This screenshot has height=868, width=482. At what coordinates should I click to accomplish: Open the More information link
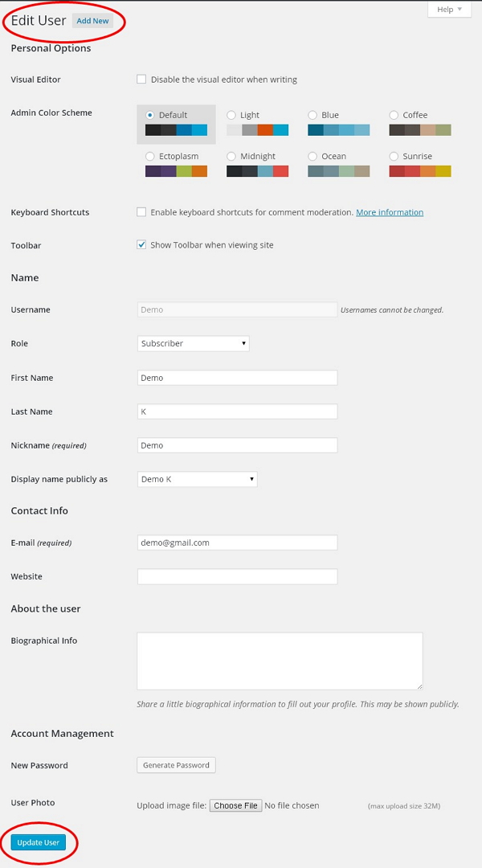(390, 212)
